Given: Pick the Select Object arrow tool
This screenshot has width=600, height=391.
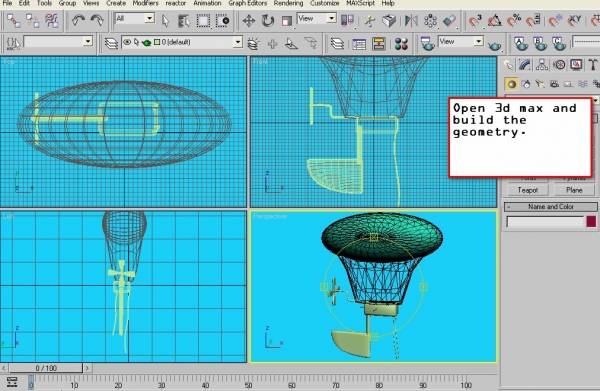Looking at the screenshot, I should (165, 20).
